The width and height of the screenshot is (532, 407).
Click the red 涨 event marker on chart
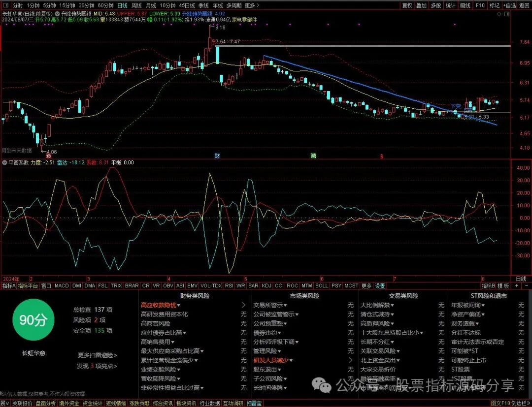point(48,156)
